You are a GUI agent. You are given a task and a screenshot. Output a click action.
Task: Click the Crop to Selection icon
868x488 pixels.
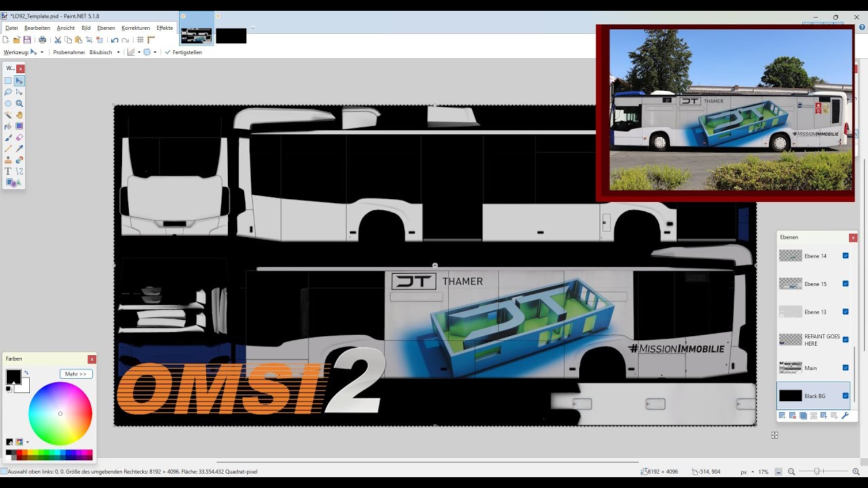(x=89, y=40)
